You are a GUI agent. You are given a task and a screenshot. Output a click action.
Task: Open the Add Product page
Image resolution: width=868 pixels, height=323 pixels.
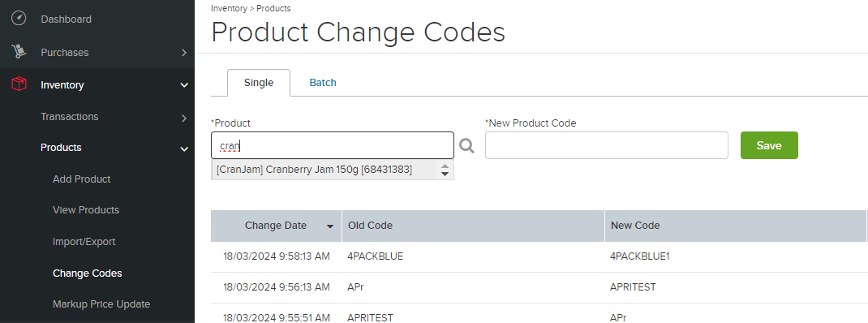81,179
